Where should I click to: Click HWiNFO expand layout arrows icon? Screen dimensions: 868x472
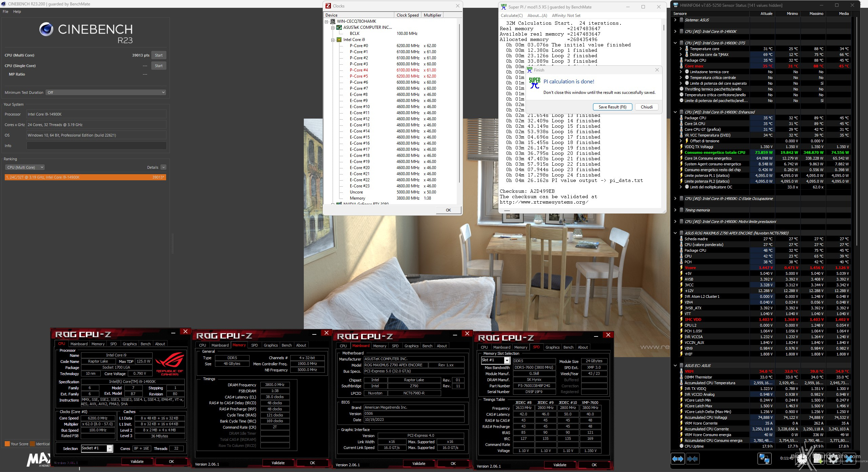[678, 459]
